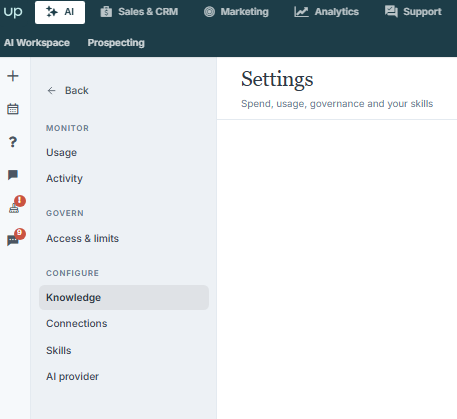The width and height of the screenshot is (457, 419).
Task: Click the question mark help icon
Action: pyautogui.click(x=13, y=142)
